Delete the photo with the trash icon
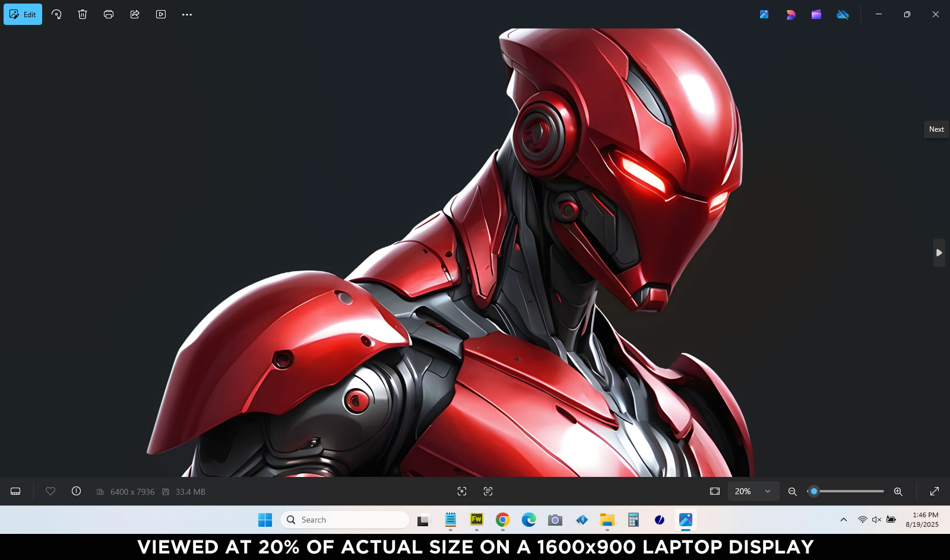The width and height of the screenshot is (950, 560). click(x=83, y=14)
